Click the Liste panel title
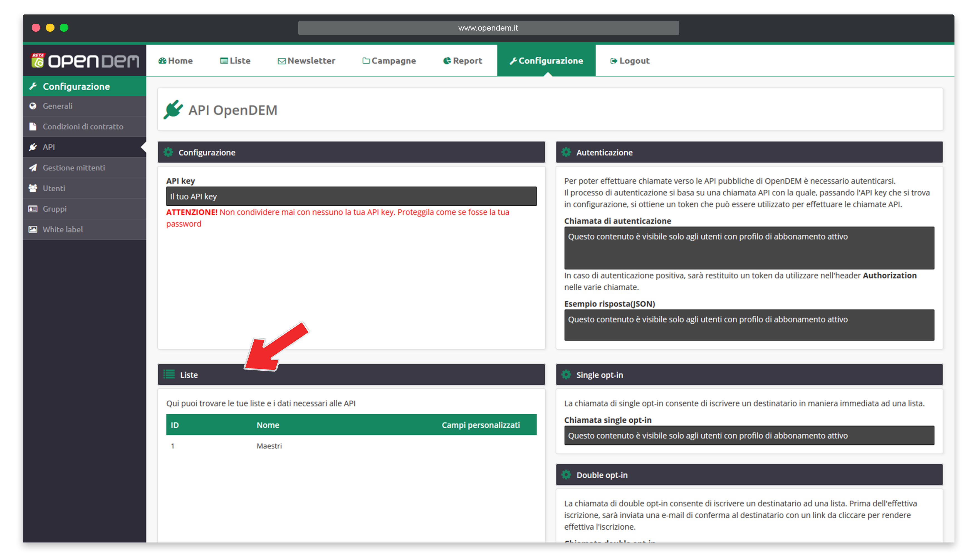This screenshot has width=977, height=560. click(x=189, y=375)
